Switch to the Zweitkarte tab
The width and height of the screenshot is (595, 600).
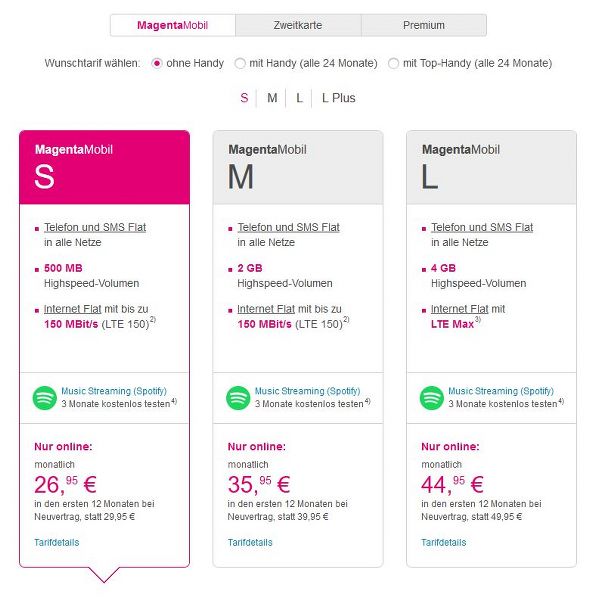pyautogui.click(x=298, y=25)
